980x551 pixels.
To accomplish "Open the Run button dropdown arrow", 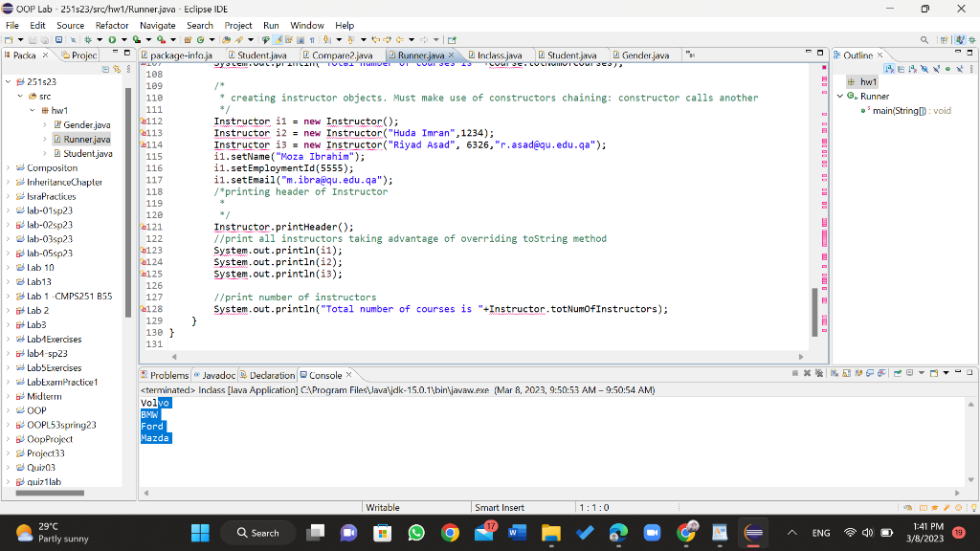I will [x=123, y=40].
